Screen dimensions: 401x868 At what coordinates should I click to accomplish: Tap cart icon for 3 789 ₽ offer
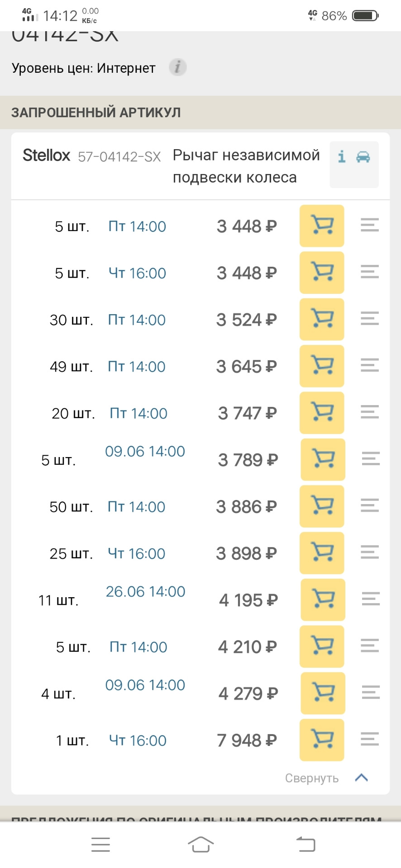[x=323, y=459]
